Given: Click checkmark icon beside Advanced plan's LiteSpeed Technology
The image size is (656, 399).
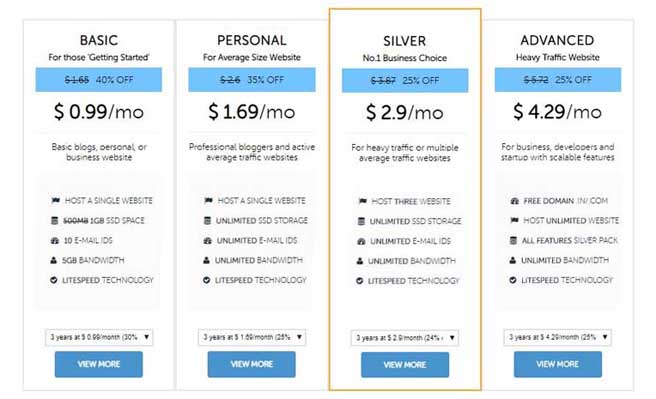Looking at the screenshot, I should tap(513, 280).
